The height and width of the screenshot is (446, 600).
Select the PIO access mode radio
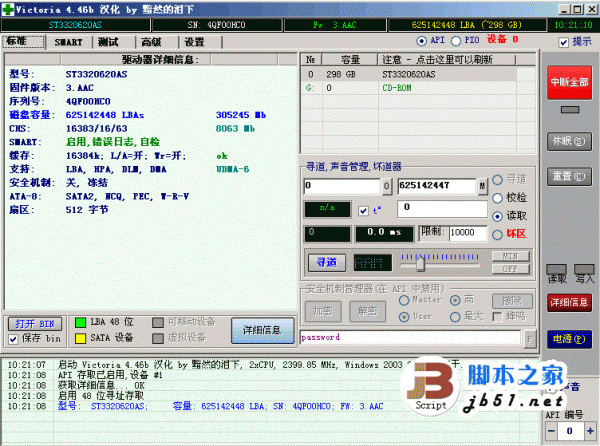coord(456,41)
